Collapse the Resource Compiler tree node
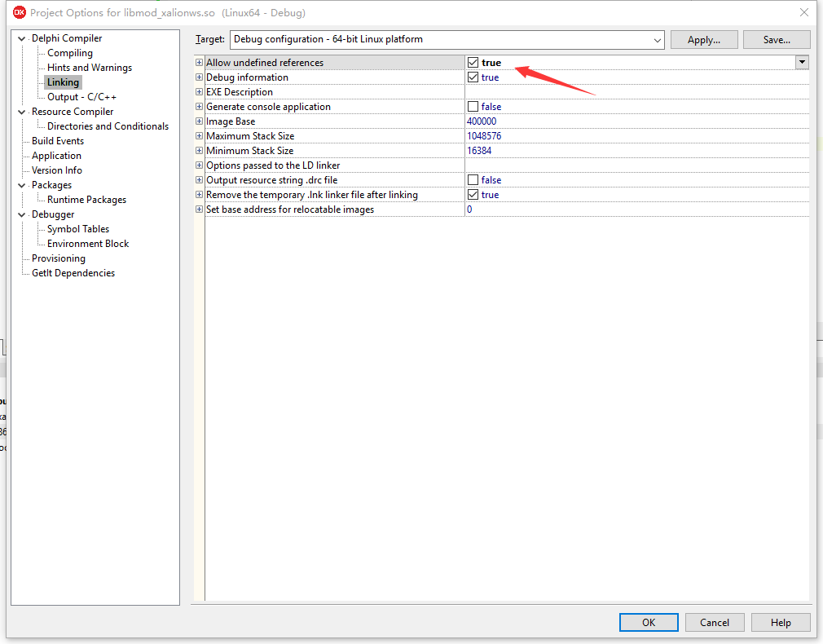The image size is (823, 644). 21,112
